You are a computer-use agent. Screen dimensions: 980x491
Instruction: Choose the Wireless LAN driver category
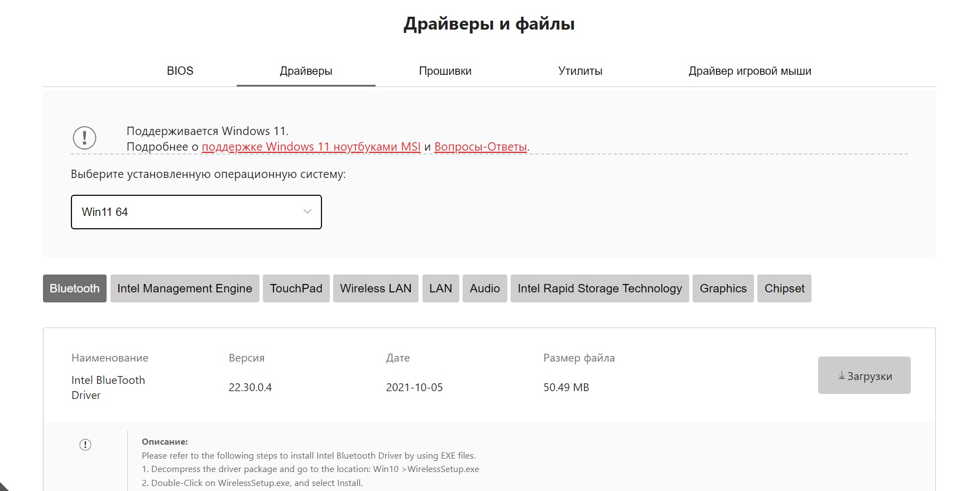click(x=376, y=288)
